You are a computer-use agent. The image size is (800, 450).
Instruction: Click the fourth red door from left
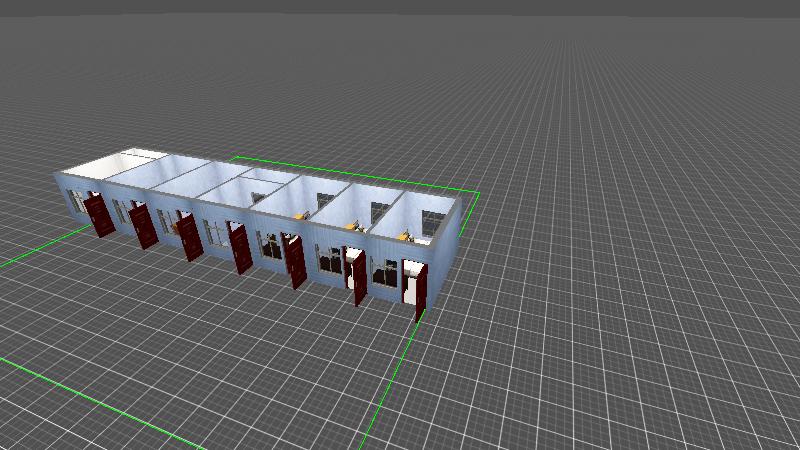point(241,248)
